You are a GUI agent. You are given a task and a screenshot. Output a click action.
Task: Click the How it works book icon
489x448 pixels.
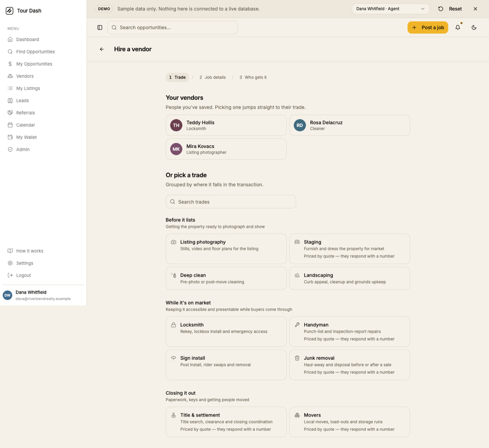(x=10, y=251)
